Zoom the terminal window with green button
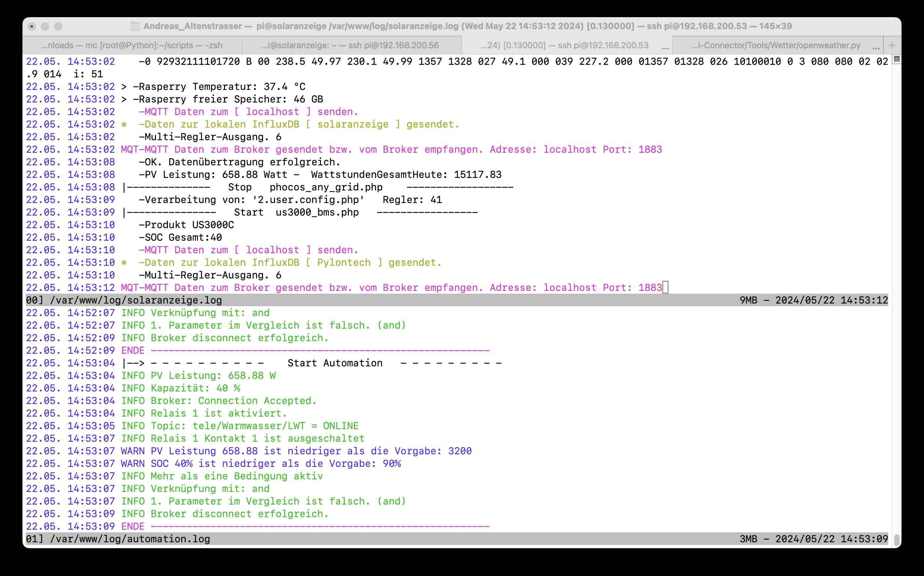Screen dimensions: 924x576 coord(58,26)
